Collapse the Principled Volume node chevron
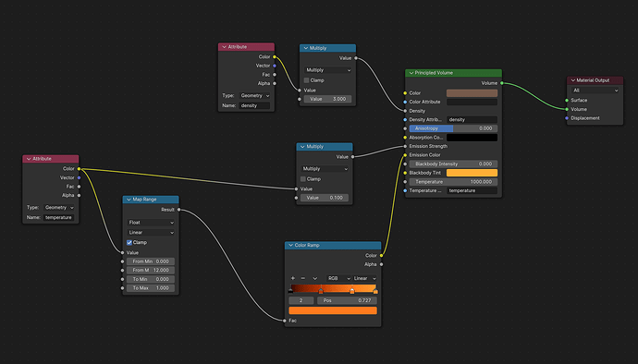Viewport: 638px width, 364px height. pos(411,73)
